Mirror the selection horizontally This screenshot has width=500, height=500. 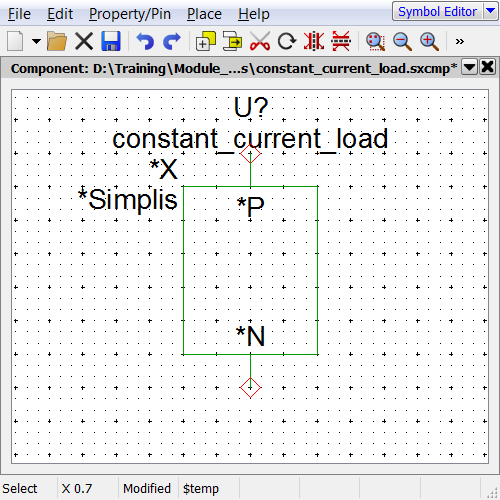tap(314, 41)
